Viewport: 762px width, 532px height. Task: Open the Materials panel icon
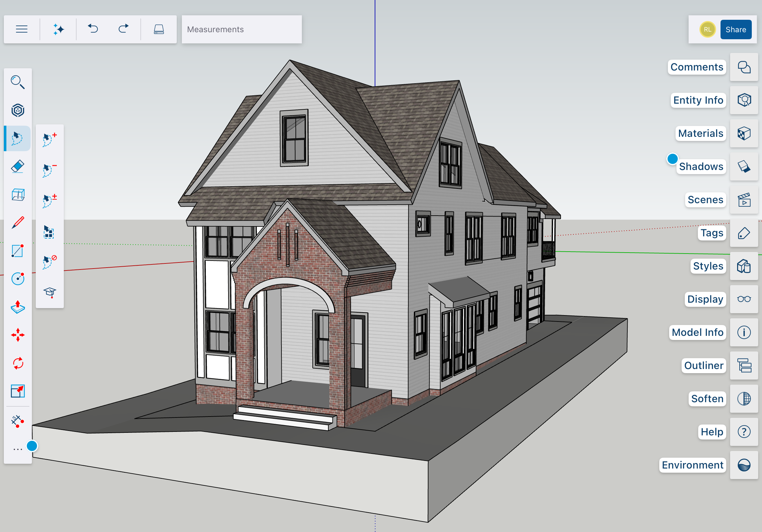point(744,133)
